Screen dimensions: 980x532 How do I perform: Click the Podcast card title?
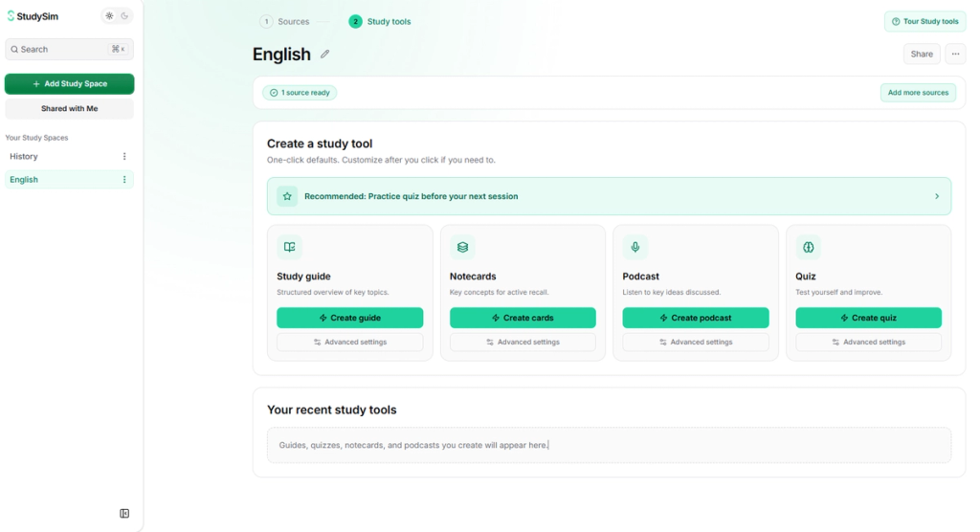pos(640,277)
